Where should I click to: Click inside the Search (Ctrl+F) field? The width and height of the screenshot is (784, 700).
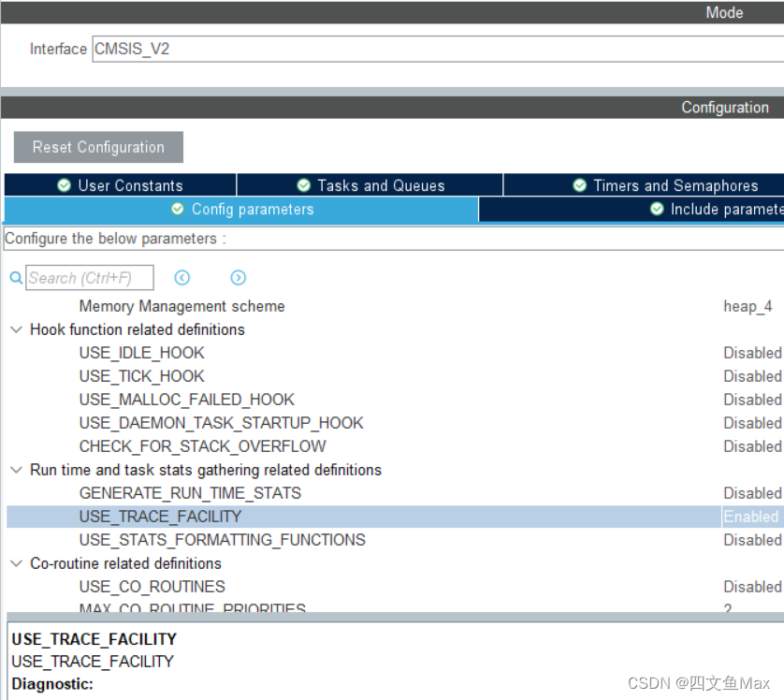[x=89, y=277]
